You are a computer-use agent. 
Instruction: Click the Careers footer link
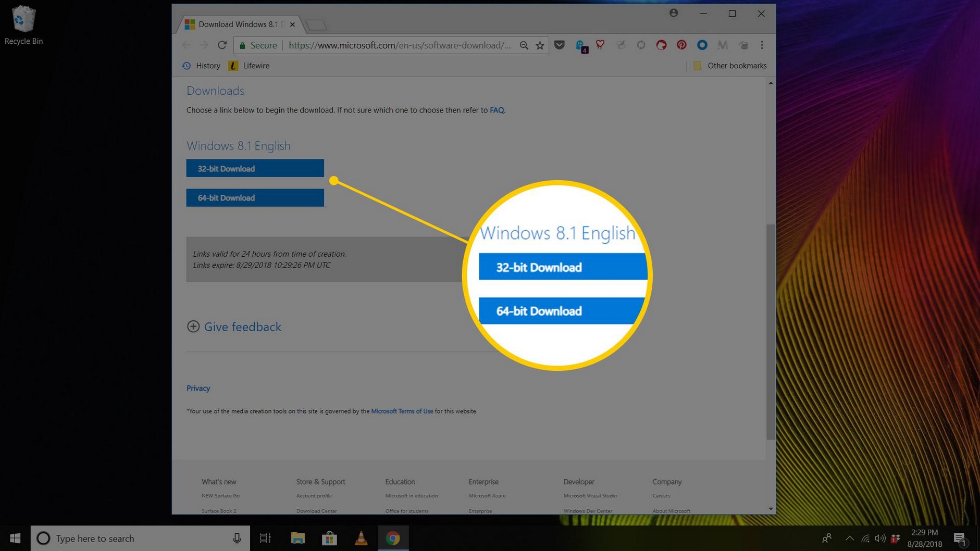point(661,496)
